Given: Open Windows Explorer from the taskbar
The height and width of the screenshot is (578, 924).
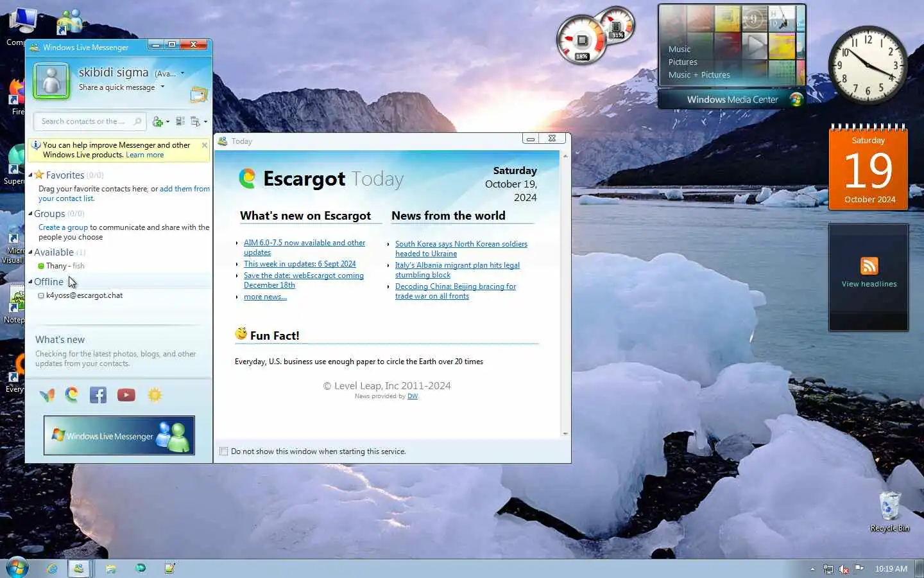Looking at the screenshot, I should (111, 568).
